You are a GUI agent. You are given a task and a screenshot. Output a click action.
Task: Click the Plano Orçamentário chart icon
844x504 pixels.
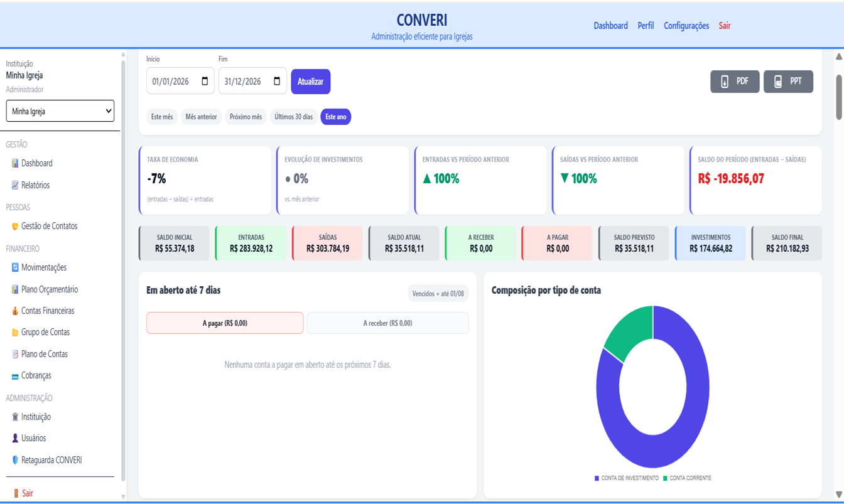point(15,289)
